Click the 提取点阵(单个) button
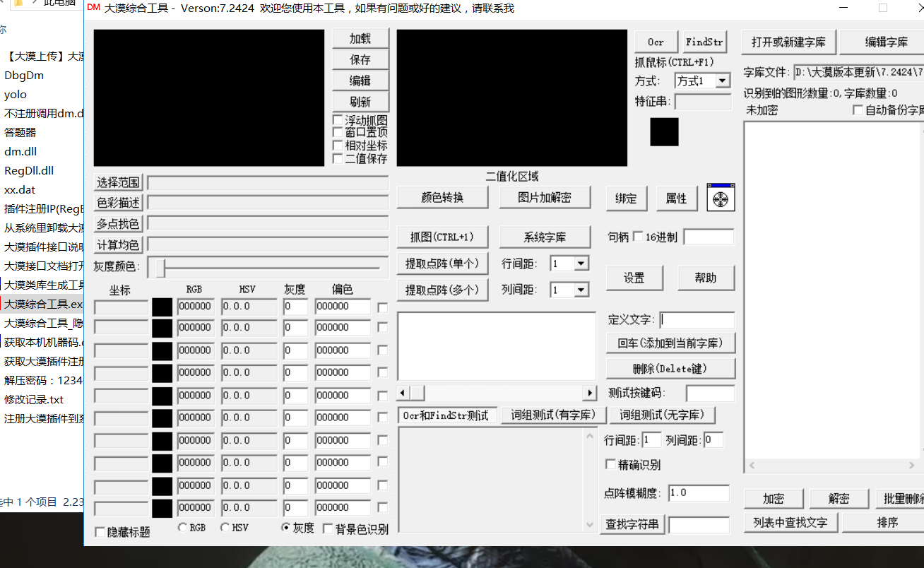This screenshot has width=924, height=568. [442, 264]
